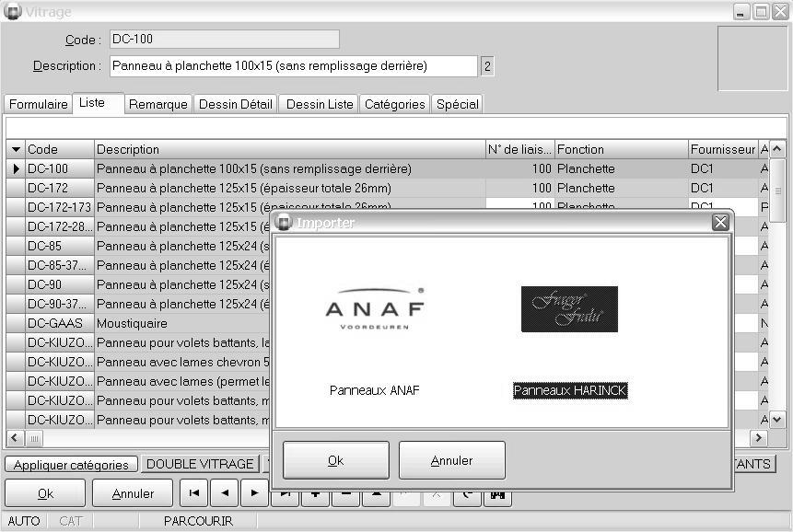Click the DC-100 row indicator arrow

[16, 168]
